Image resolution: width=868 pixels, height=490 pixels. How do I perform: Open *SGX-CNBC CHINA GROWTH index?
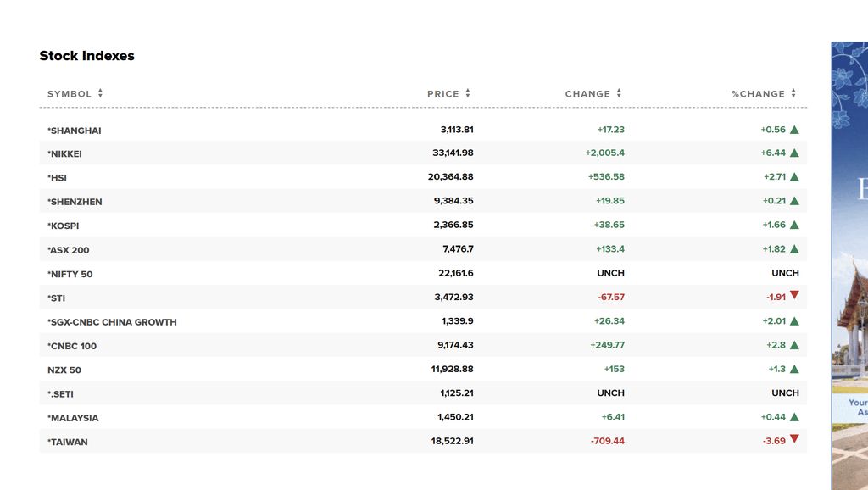coord(112,322)
